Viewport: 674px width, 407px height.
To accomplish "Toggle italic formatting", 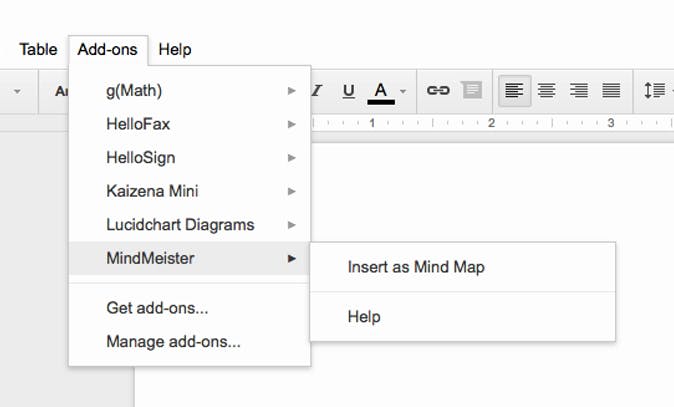I will [318, 91].
